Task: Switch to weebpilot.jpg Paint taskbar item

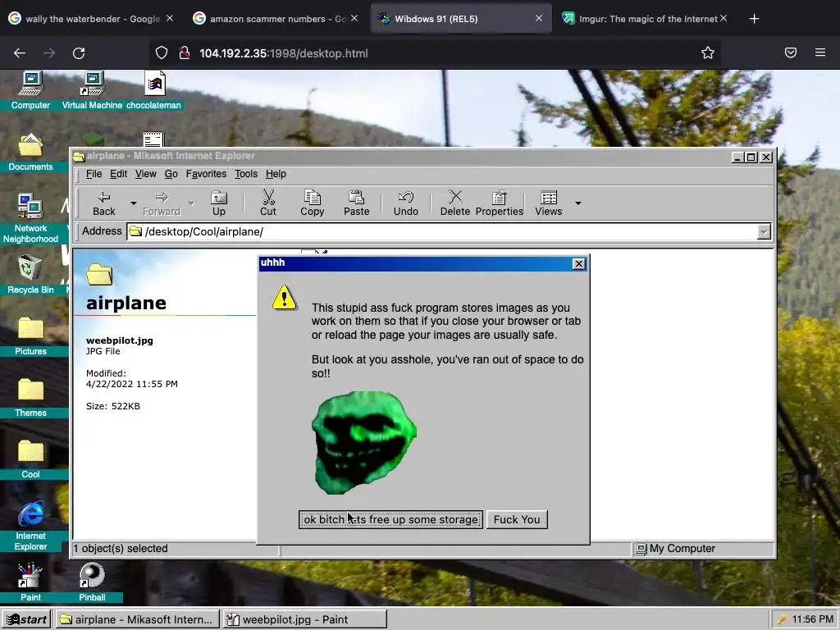Action: 304,620
